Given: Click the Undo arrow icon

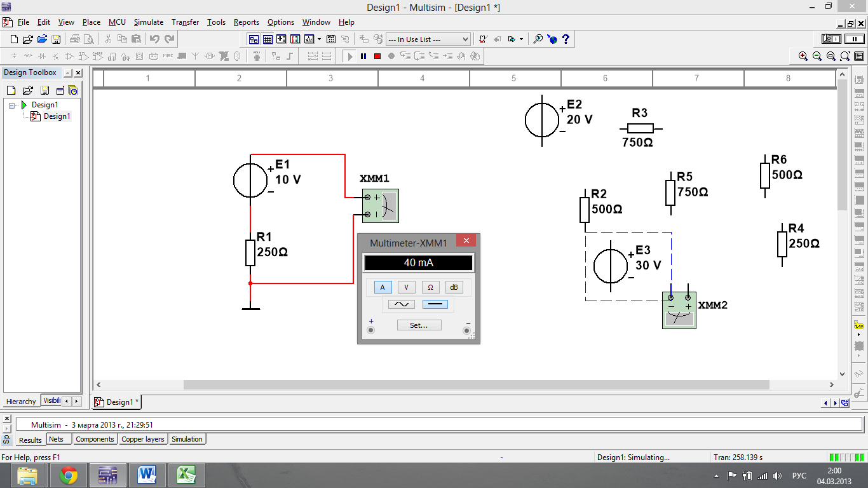Looking at the screenshot, I should click(154, 39).
